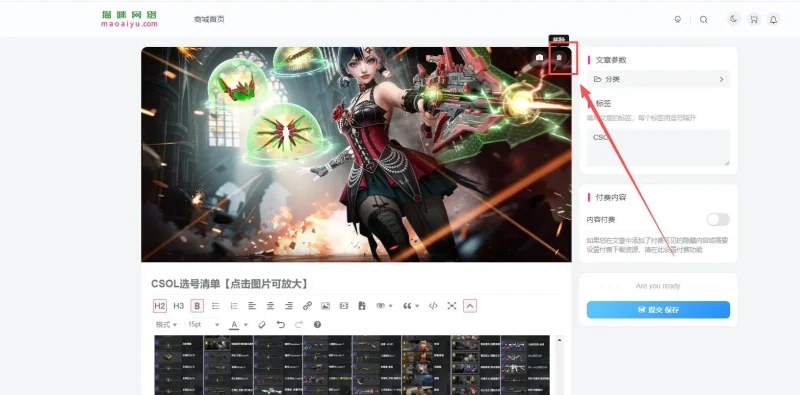This screenshot has width=800, height=395.
Task: Apply H3 heading format
Action: pyautogui.click(x=179, y=306)
